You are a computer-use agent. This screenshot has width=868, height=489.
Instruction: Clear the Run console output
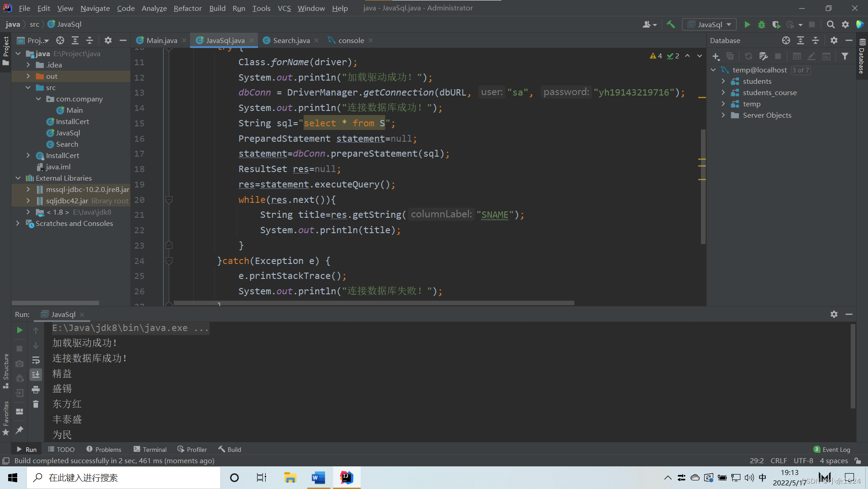point(36,404)
